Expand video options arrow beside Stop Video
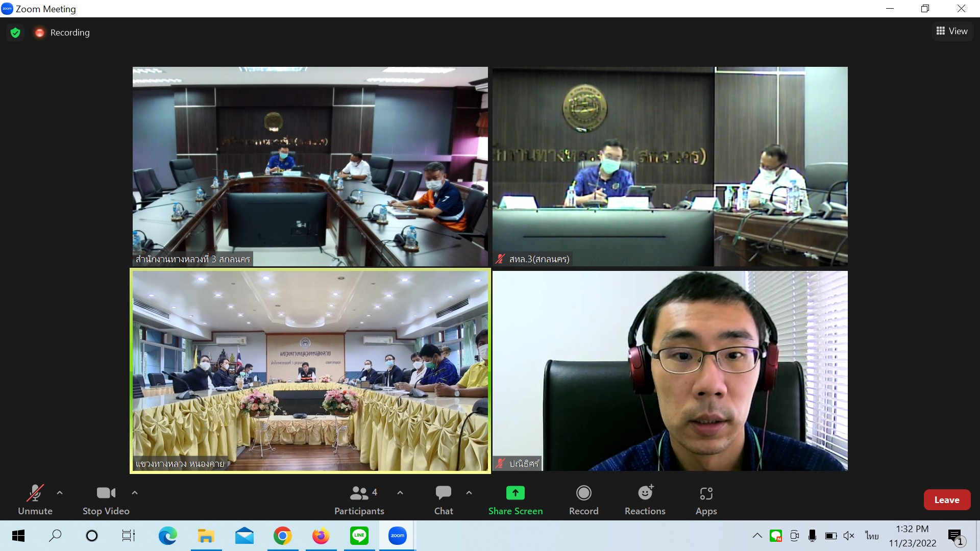Image resolution: width=980 pixels, height=551 pixels. click(135, 493)
